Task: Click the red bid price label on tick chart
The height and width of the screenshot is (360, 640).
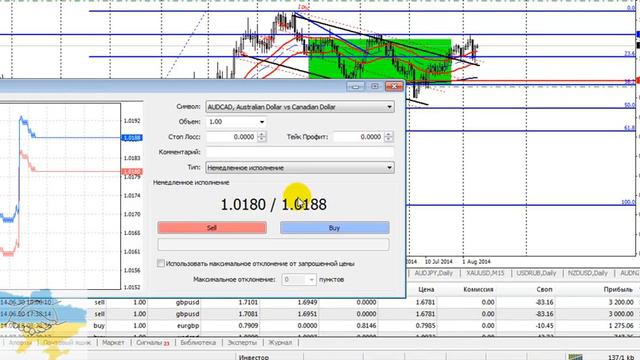Action: [132, 171]
